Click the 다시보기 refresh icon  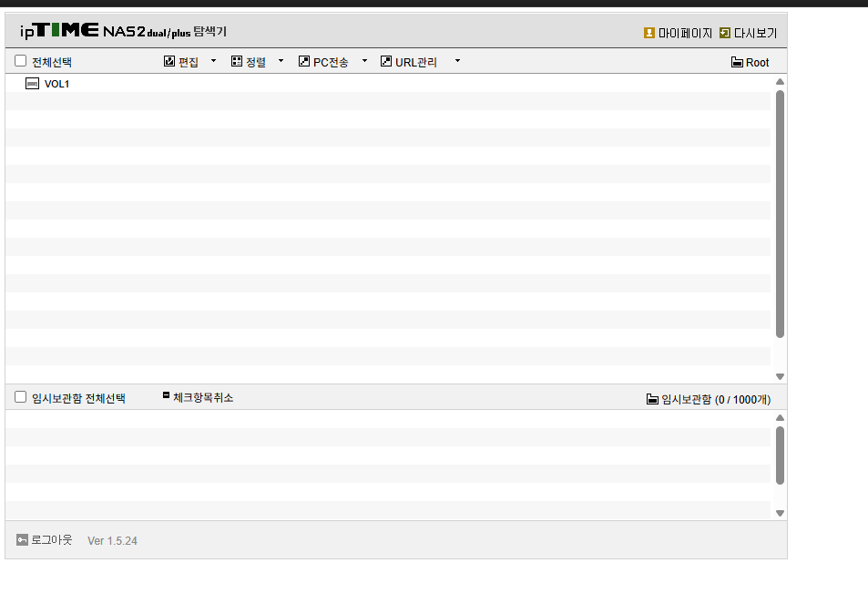pyautogui.click(x=725, y=33)
